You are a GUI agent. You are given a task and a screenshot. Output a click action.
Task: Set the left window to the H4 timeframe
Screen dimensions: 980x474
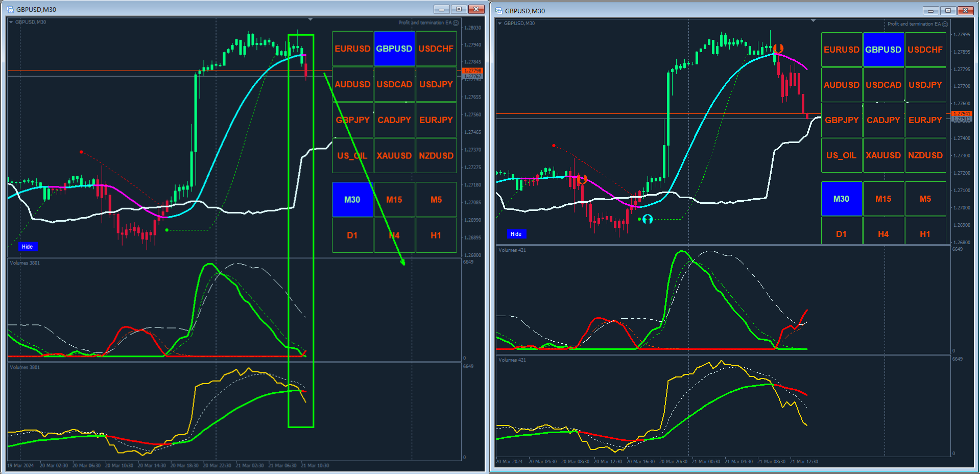tap(394, 235)
